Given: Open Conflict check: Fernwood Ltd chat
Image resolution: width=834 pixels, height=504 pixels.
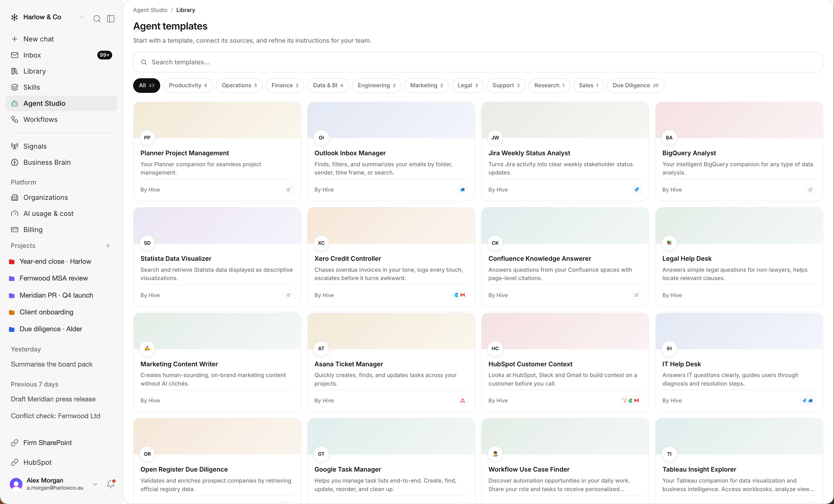Looking at the screenshot, I should [56, 416].
